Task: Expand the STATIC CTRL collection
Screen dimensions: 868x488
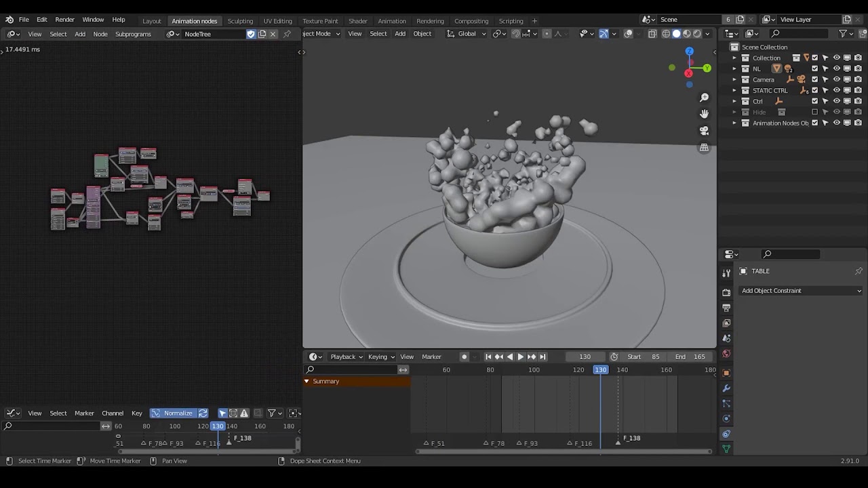Action: [x=734, y=90]
